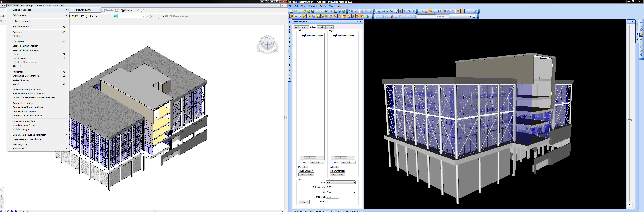The image size is (644, 212).
Task: Click the animation Play button
Action: pyautogui.click(x=406, y=16)
